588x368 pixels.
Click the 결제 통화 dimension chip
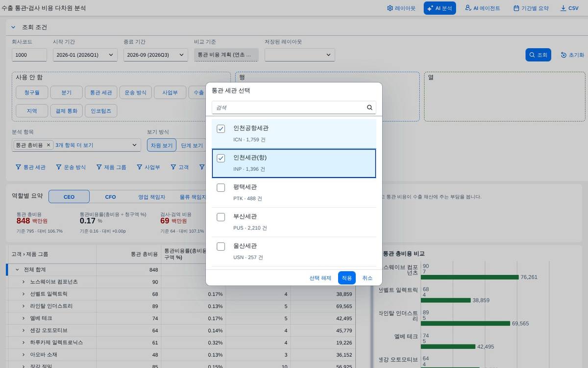point(66,111)
